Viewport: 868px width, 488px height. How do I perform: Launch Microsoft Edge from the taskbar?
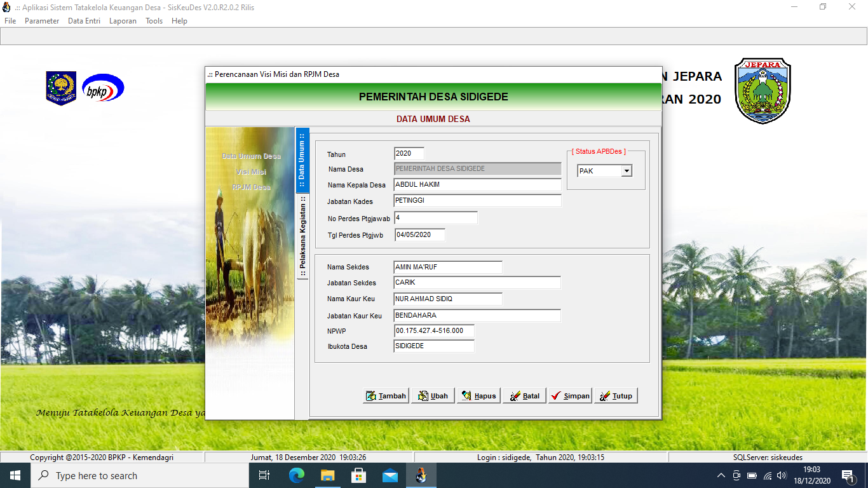(297, 475)
